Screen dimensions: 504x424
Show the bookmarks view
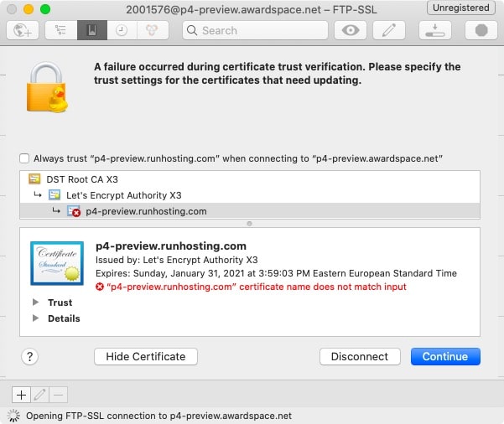pos(92,30)
